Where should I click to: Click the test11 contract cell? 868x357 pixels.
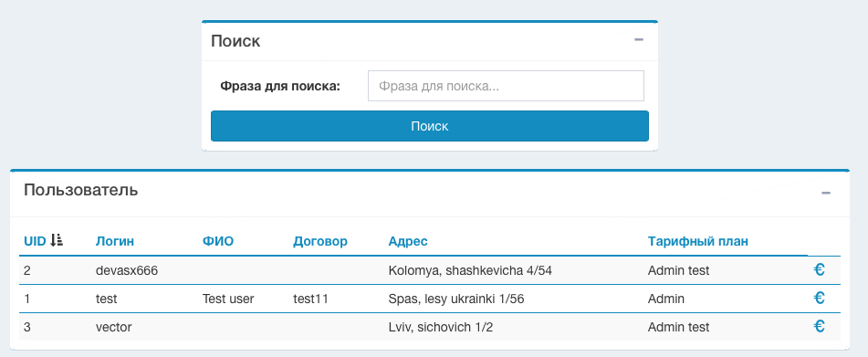[310, 299]
